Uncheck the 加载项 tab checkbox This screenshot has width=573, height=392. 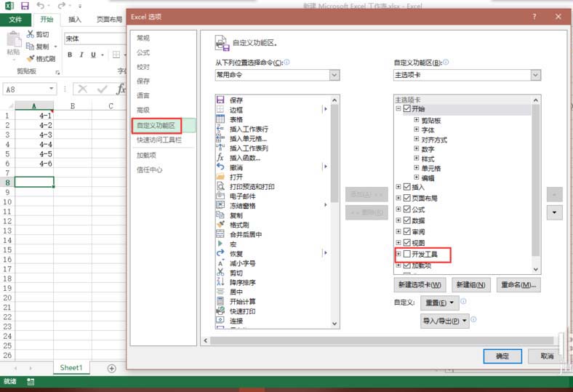407,265
